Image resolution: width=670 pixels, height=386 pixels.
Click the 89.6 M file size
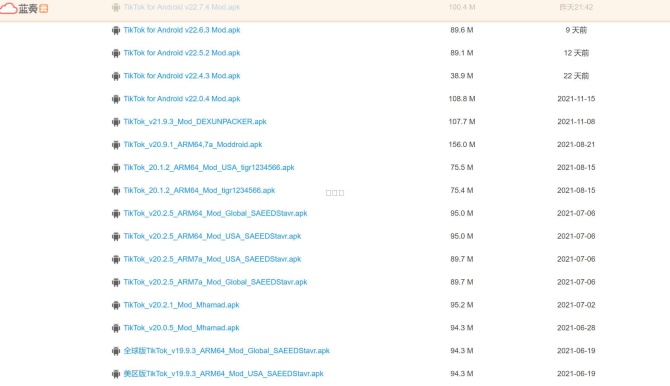click(461, 30)
